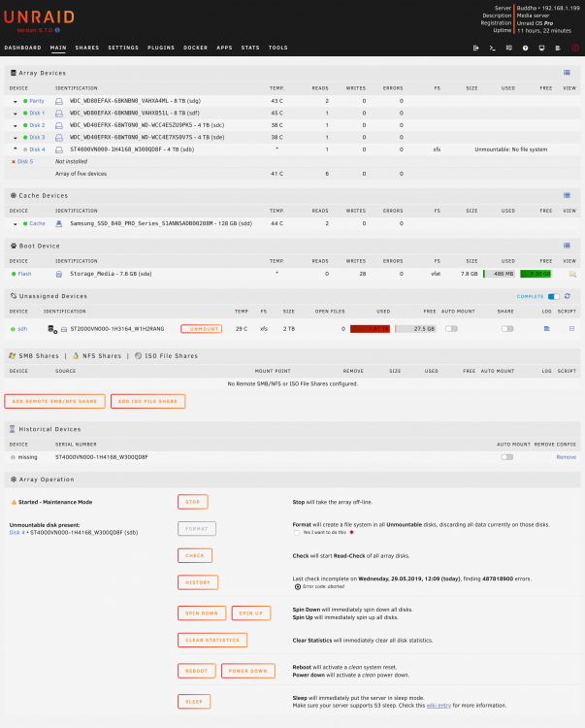This screenshot has width=585, height=728.
Task: Click the version info icon under logo
Action: [57, 30]
